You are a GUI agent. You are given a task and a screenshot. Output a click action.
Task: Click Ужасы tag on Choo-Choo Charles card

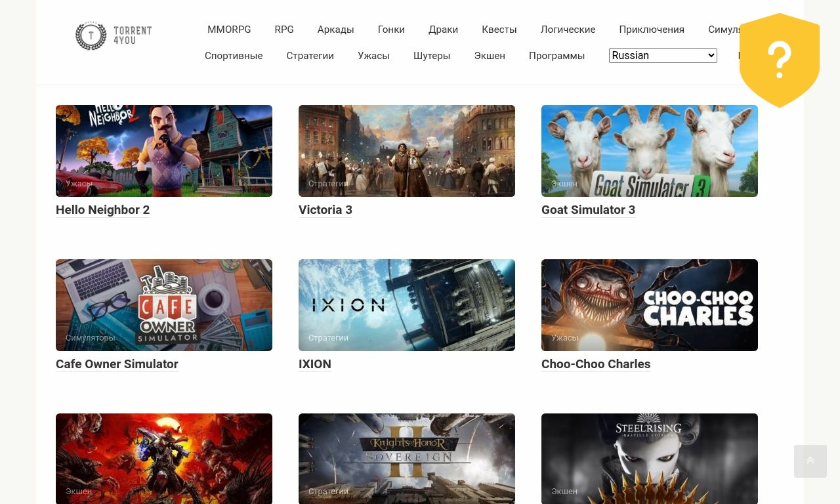pyautogui.click(x=564, y=338)
